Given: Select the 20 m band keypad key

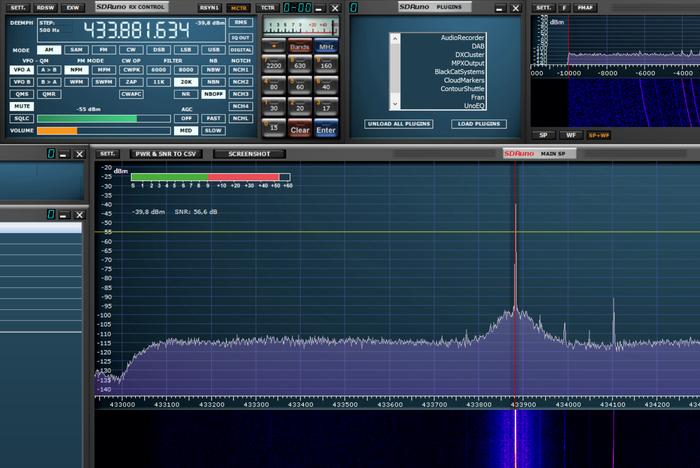Looking at the screenshot, I should (x=300, y=107).
